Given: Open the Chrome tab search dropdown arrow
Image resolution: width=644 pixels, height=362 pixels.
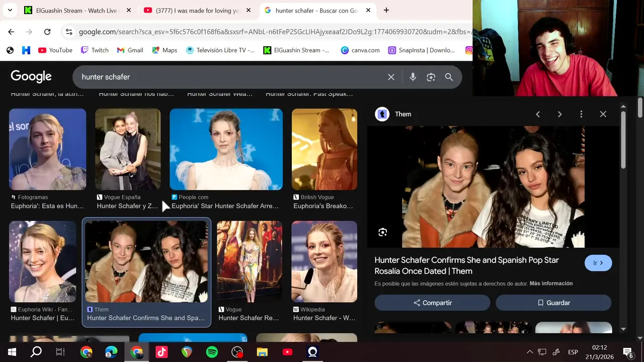Looking at the screenshot, I should click(10, 10).
